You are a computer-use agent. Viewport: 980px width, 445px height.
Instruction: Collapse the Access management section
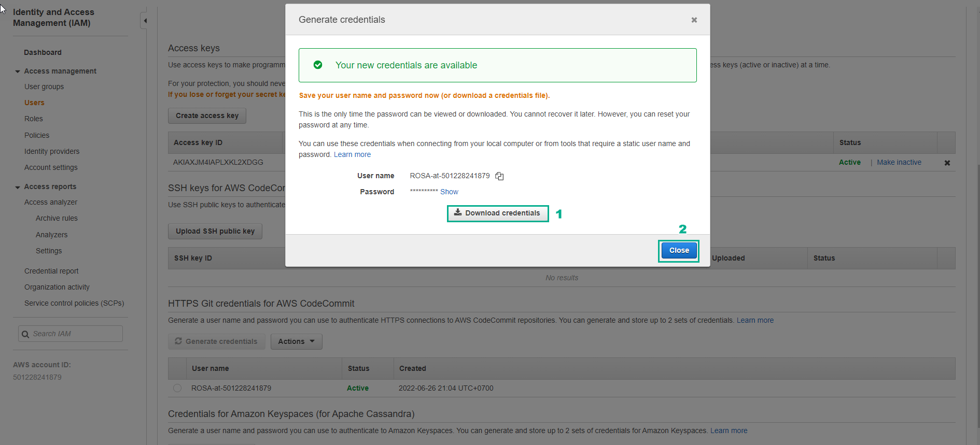click(x=18, y=71)
